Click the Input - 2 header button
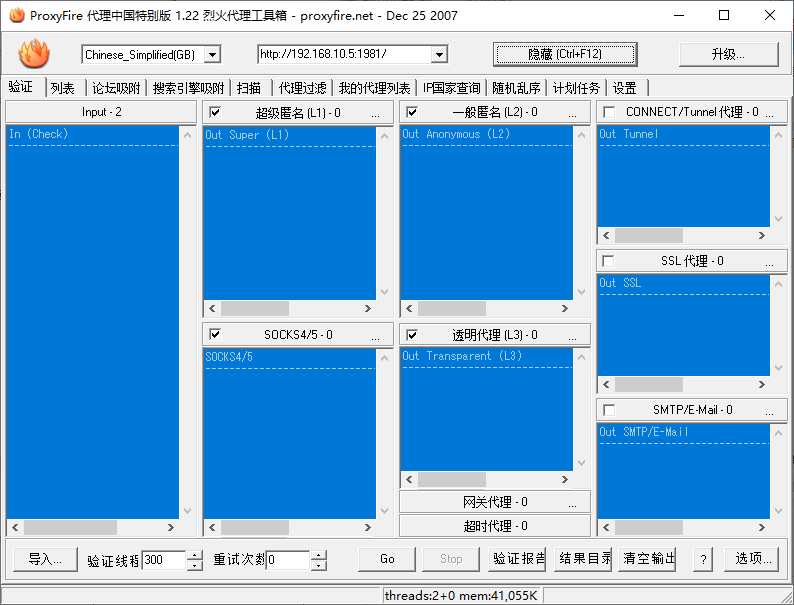794x605 pixels. [x=101, y=112]
